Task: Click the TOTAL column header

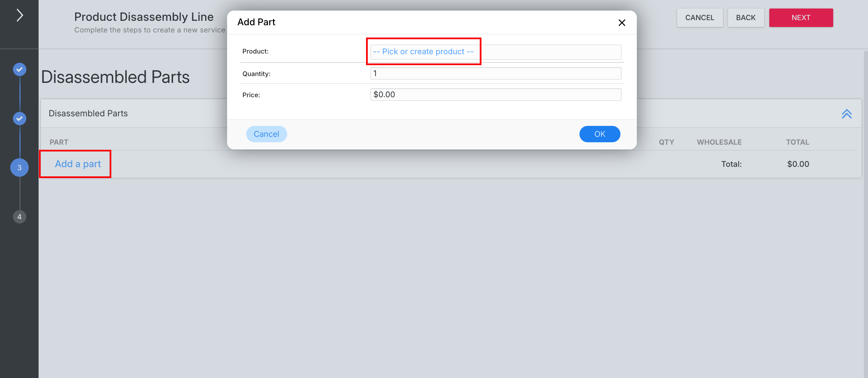Action: (798, 142)
